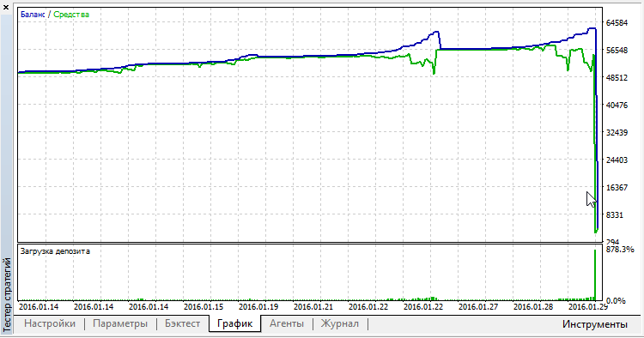Click the 2016.01.19 date label

point(258,307)
